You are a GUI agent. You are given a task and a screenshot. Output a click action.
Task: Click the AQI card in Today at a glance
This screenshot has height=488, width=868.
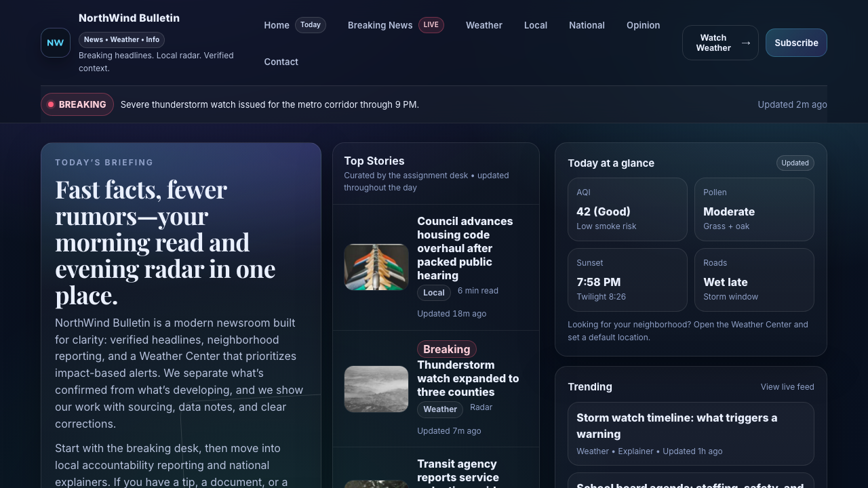627,209
